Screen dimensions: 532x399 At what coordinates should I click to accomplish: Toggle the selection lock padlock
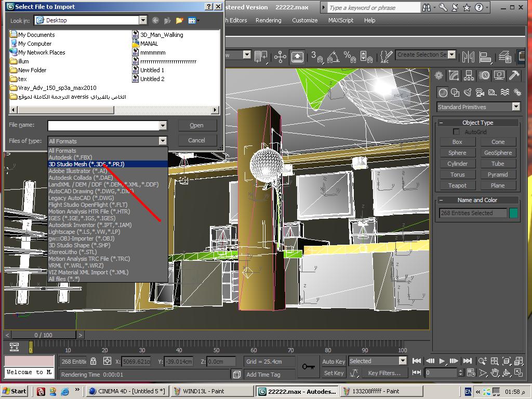[x=94, y=362]
